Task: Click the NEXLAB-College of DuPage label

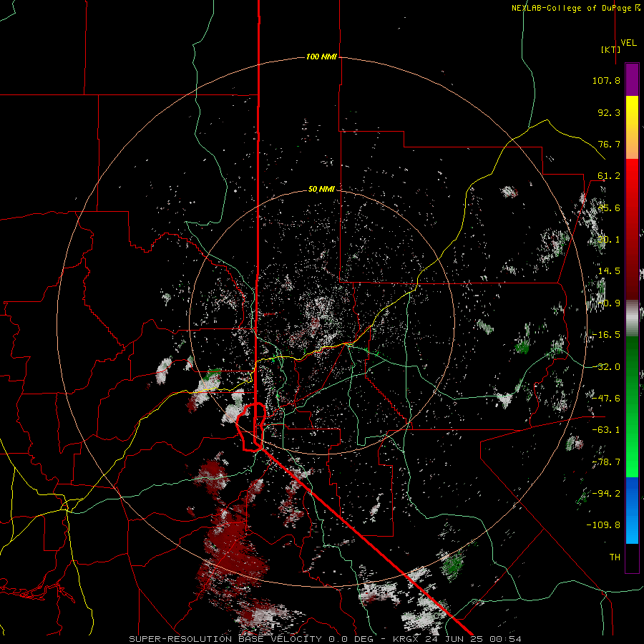Action: click(x=576, y=8)
